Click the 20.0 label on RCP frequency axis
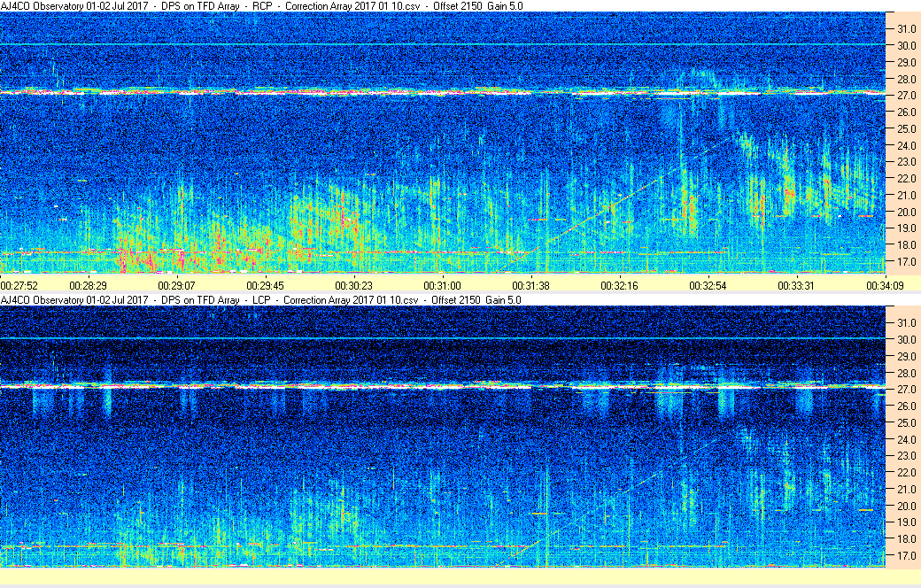This screenshot has width=921, height=588. pyautogui.click(x=906, y=212)
